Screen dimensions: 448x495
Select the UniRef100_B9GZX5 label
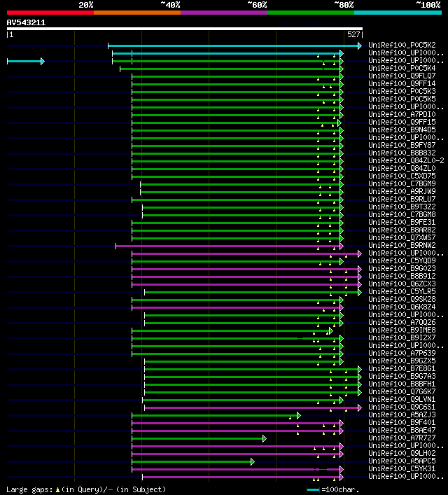(402, 361)
